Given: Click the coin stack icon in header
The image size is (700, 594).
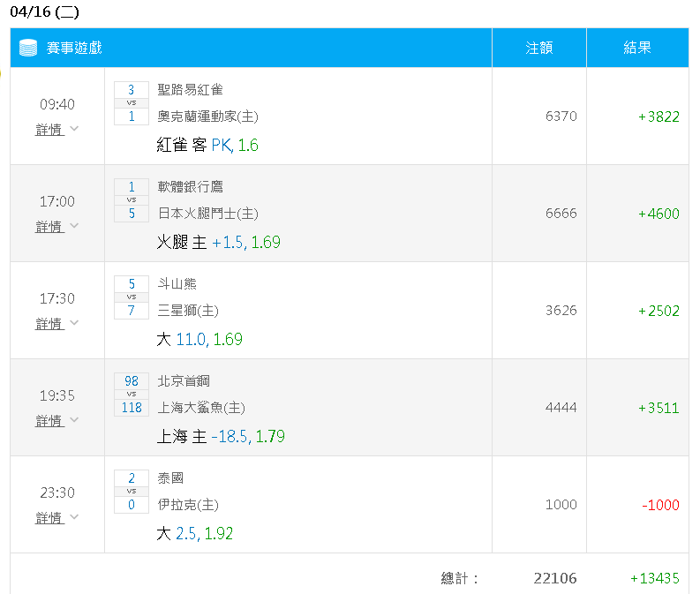Looking at the screenshot, I should [x=28, y=48].
